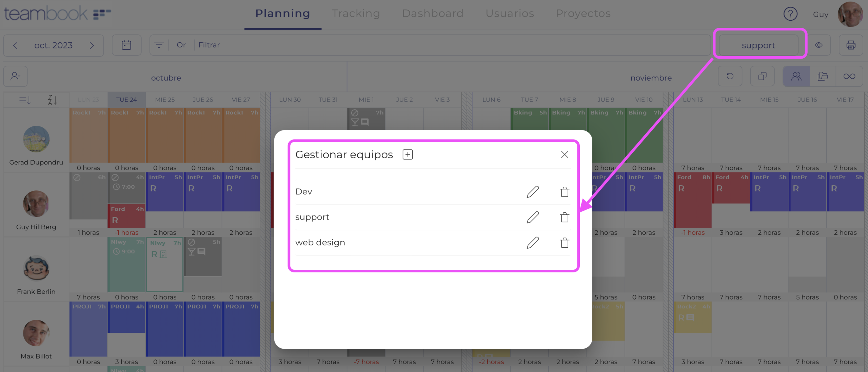The width and height of the screenshot is (868, 372).
Task: Open the help question mark icon
Action: coord(790,14)
